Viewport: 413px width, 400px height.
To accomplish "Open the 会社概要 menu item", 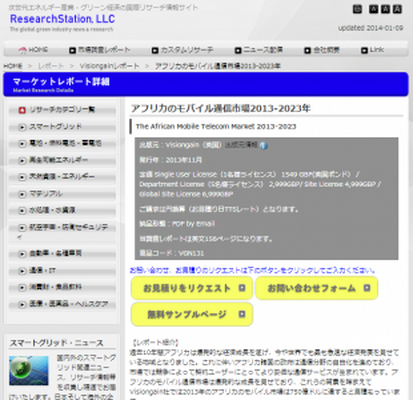I will (x=322, y=50).
